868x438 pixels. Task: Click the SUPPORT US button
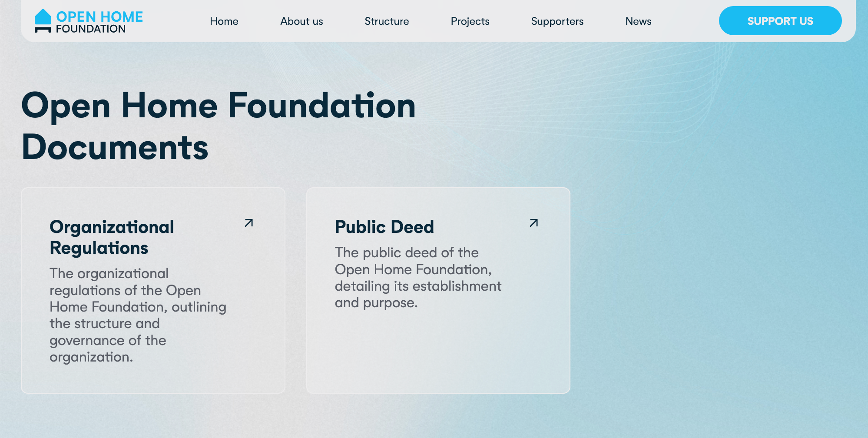tap(780, 20)
